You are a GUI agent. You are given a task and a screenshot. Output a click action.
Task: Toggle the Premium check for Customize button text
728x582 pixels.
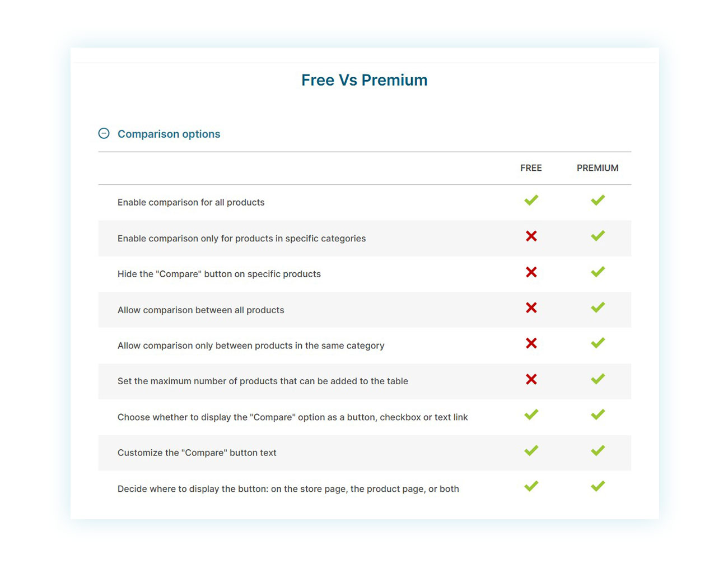(x=597, y=450)
